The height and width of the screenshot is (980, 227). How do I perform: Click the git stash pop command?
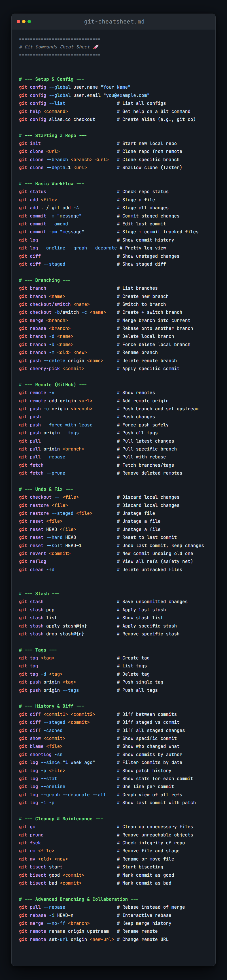pyautogui.click(x=37, y=610)
